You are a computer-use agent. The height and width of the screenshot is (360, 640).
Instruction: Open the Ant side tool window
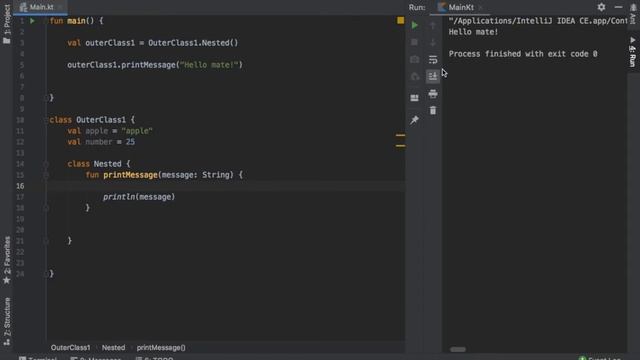click(633, 16)
